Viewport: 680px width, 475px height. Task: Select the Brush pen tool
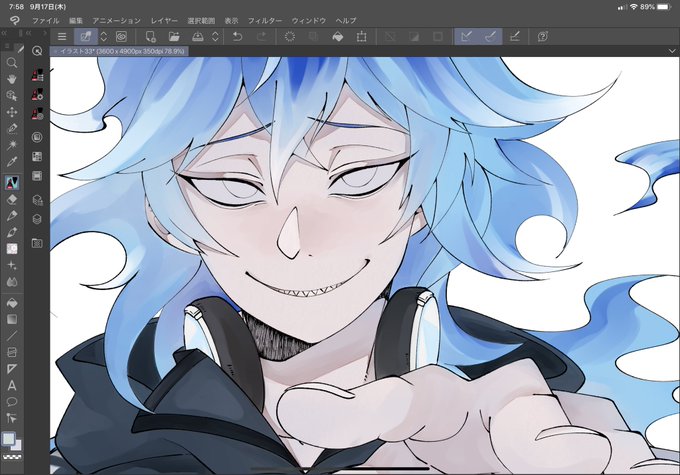(x=12, y=232)
